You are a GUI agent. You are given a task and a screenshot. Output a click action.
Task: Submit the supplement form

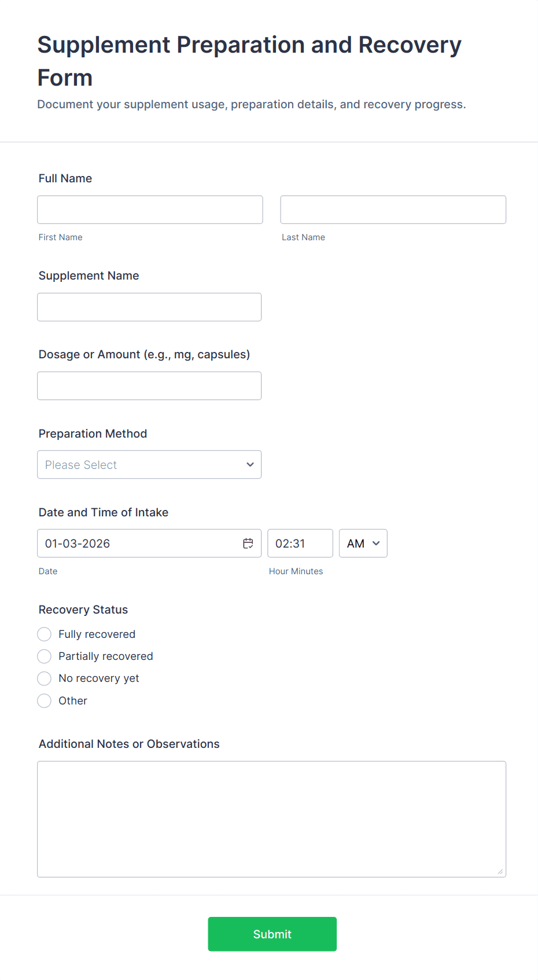click(272, 934)
